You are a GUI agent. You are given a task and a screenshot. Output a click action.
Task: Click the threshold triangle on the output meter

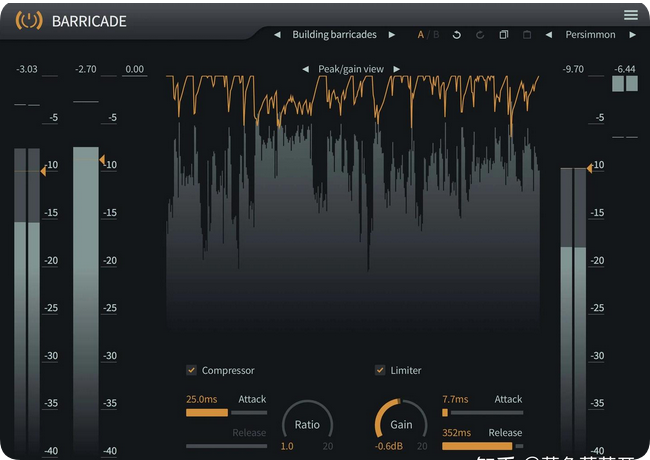(x=589, y=168)
